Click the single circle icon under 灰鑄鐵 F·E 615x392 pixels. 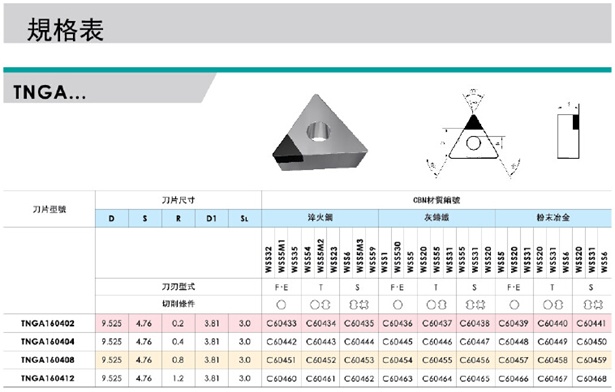pos(397,305)
